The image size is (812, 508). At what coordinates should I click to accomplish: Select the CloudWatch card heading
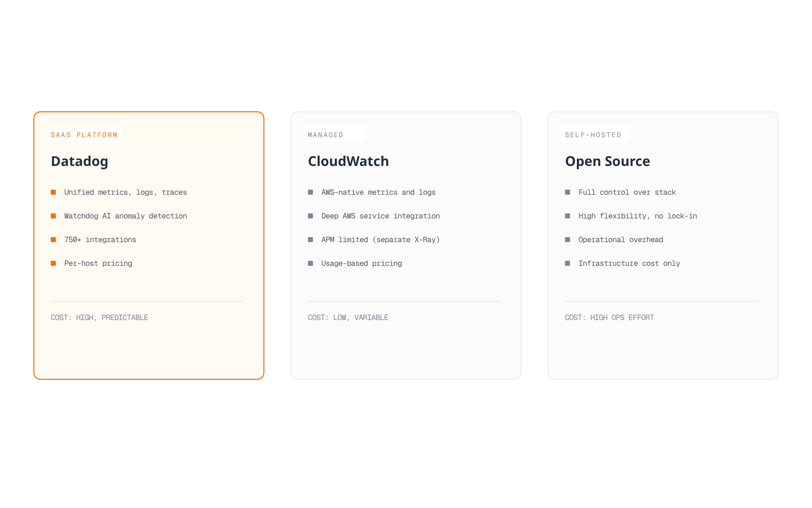[x=348, y=161]
